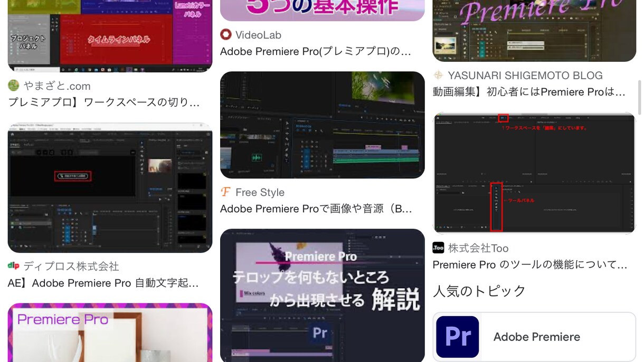Open the Free Style timeline screenshot thumbnail
This screenshot has height=362, width=644.
pyautogui.click(x=323, y=125)
